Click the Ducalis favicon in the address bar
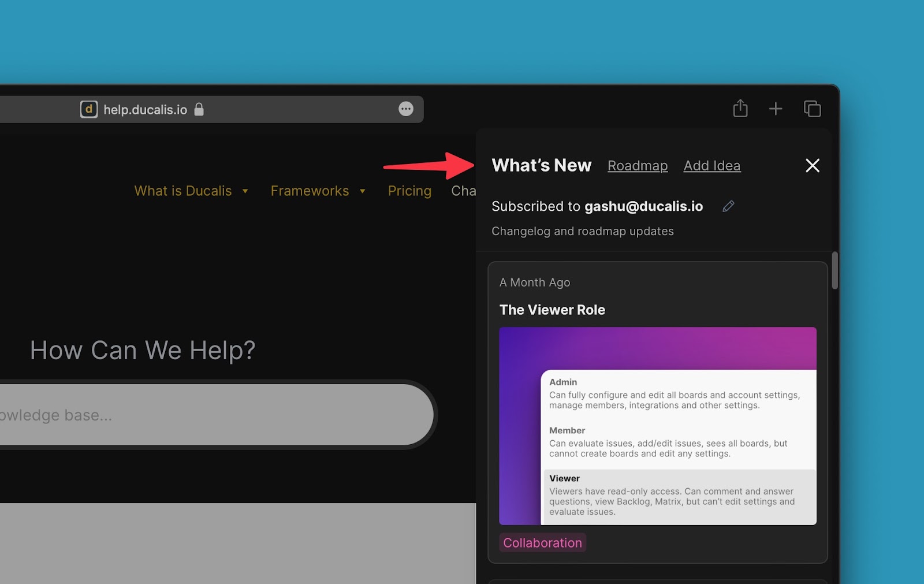924x584 pixels. pos(89,109)
